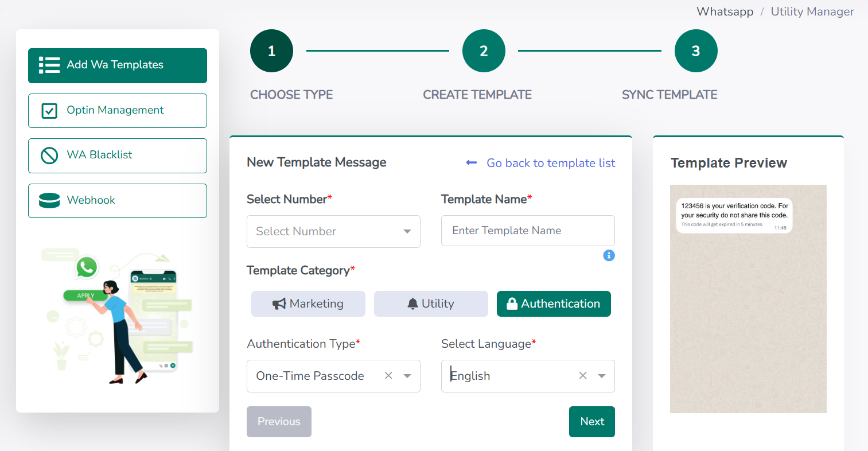This screenshot has height=451, width=868.
Task: Click the list icon in Add Wa Templates
Action: 49,65
